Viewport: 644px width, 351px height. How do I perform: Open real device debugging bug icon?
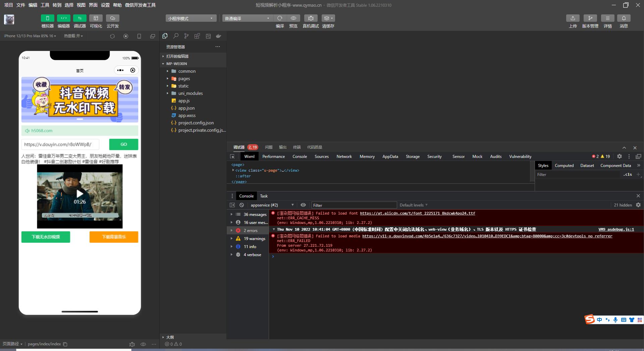click(x=311, y=18)
